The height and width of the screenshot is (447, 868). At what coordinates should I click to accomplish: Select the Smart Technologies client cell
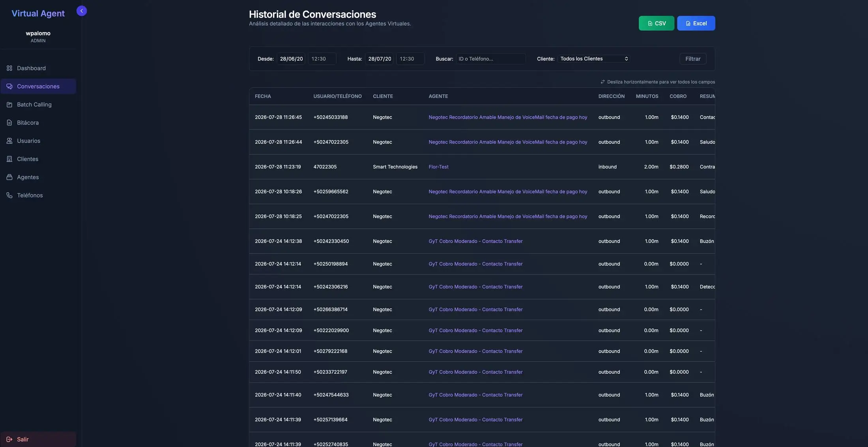click(395, 167)
